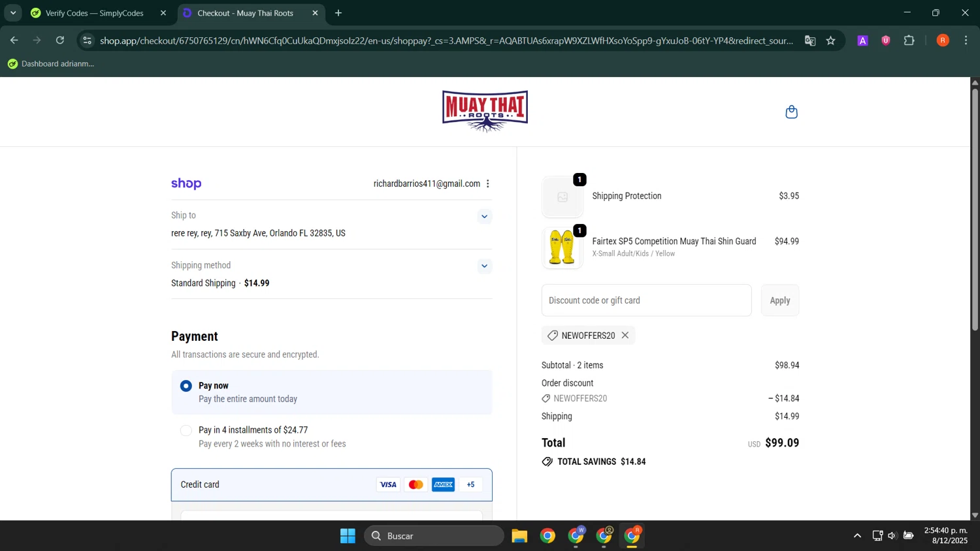Close the Verify Codes SimplyCodes tab
Image resolution: width=980 pixels, height=551 pixels.
[163, 13]
